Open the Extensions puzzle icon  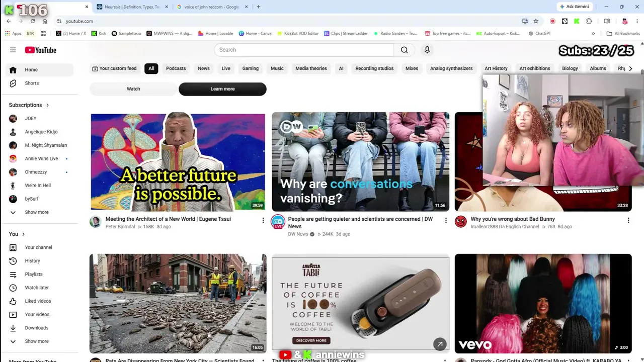[589, 21]
